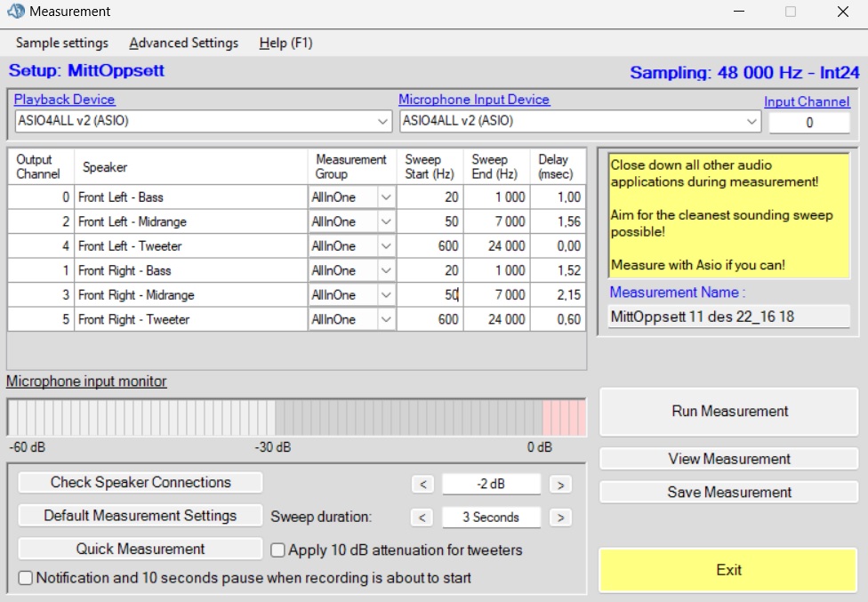Open the Advanced Settings menu
This screenshot has height=602, width=868.
click(184, 43)
